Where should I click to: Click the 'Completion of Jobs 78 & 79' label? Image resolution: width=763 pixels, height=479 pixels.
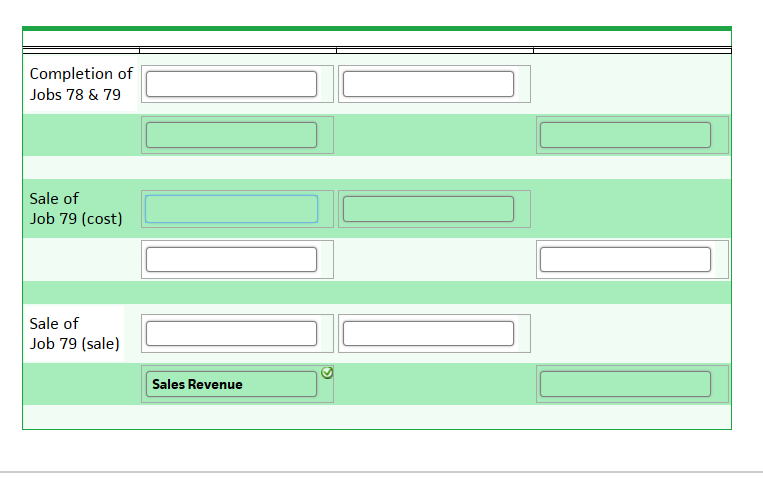tap(81, 84)
